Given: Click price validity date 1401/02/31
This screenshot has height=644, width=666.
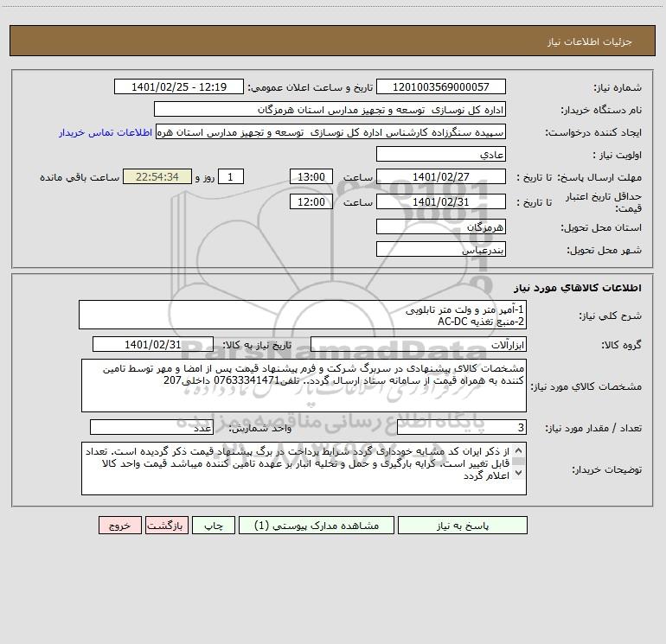Looking at the screenshot, I should pos(441,201).
